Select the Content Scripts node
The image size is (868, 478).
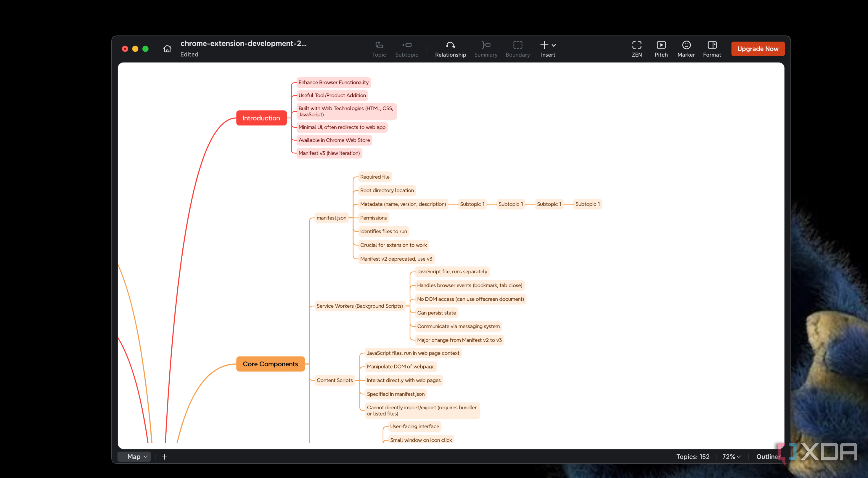click(335, 380)
